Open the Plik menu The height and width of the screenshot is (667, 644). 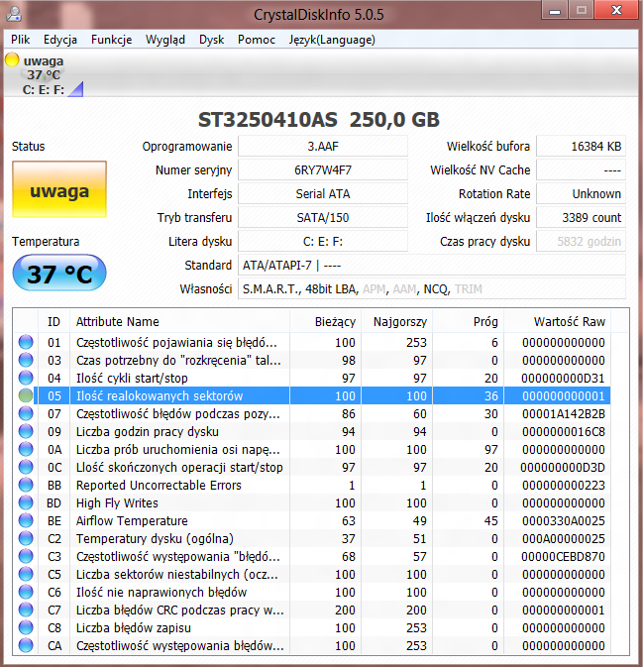tap(21, 40)
